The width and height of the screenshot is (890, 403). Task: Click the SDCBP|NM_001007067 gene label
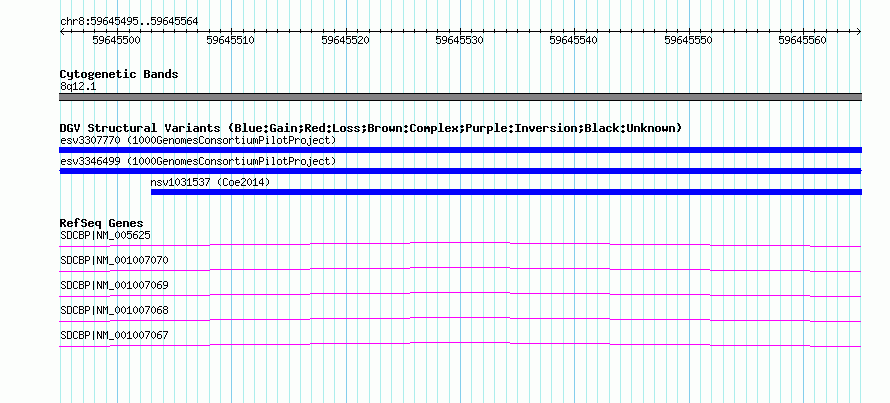click(114, 335)
